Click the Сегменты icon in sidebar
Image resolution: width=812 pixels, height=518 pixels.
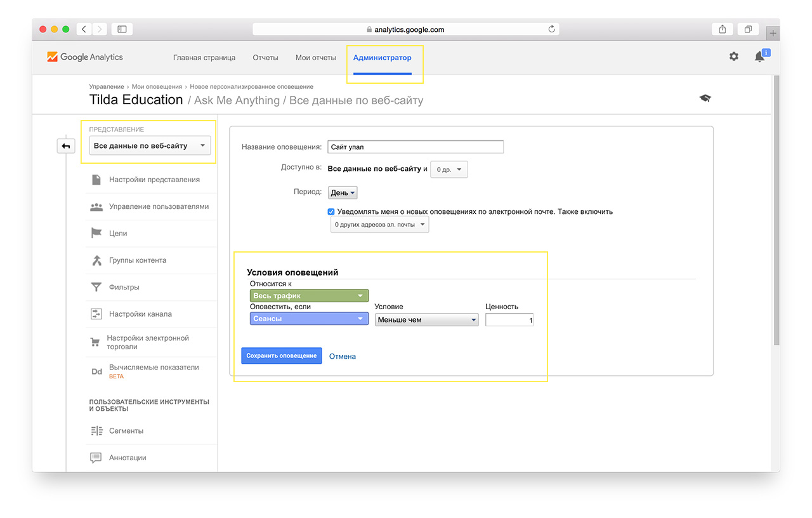pyautogui.click(x=96, y=431)
